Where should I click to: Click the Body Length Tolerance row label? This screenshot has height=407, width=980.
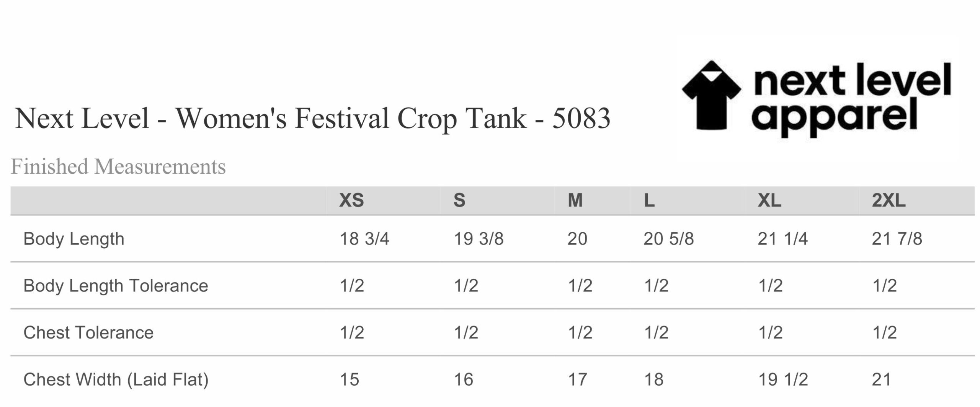116,286
